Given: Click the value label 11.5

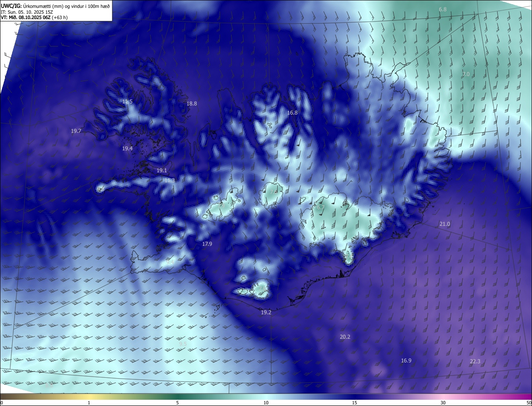Looking at the screenshot, I should (x=127, y=102).
